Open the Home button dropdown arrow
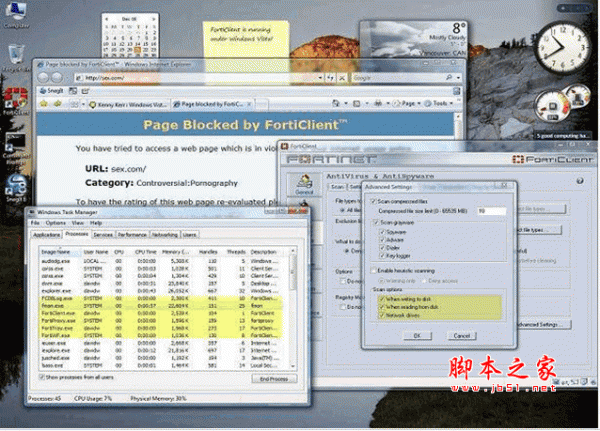 coord(346,103)
